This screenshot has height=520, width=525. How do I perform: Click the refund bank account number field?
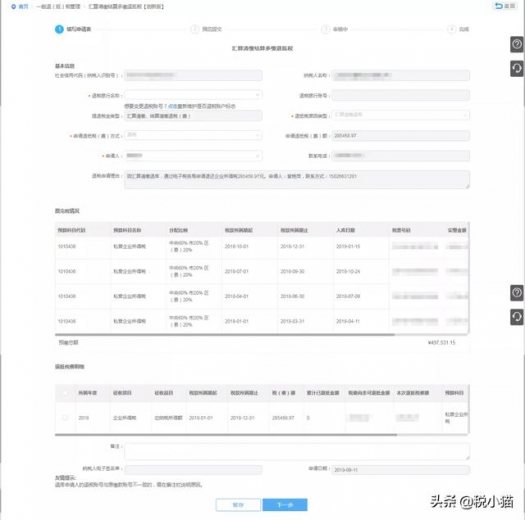coord(400,95)
